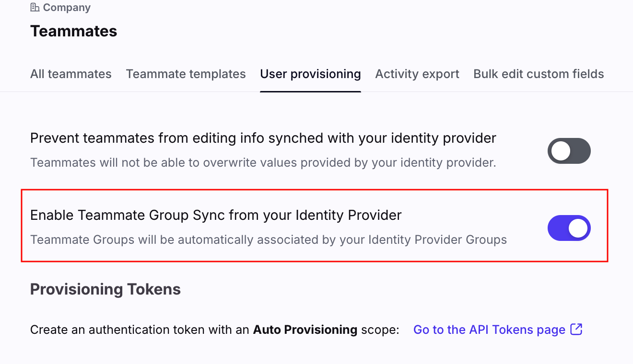Click the Provisioning Tokens section heading
The height and width of the screenshot is (364, 633).
105,289
